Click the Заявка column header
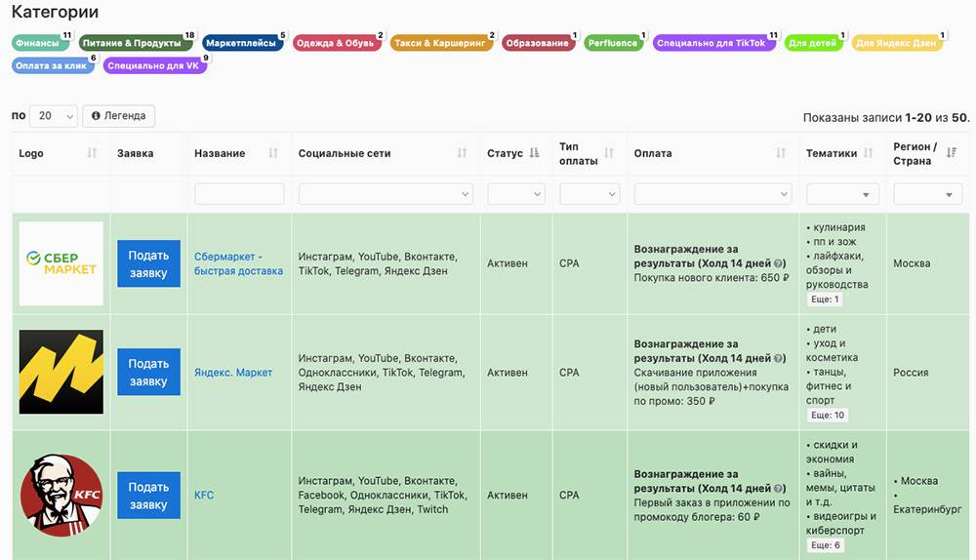 135,153
